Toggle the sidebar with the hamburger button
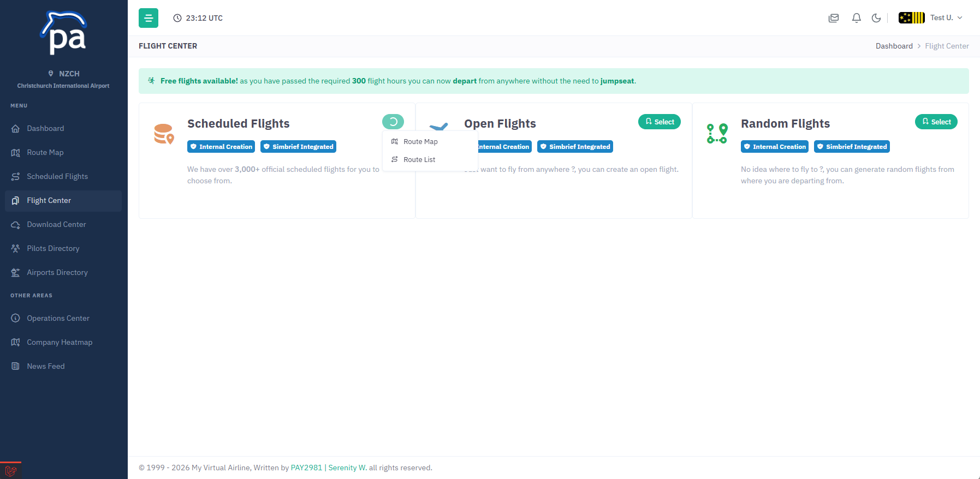 coord(149,18)
